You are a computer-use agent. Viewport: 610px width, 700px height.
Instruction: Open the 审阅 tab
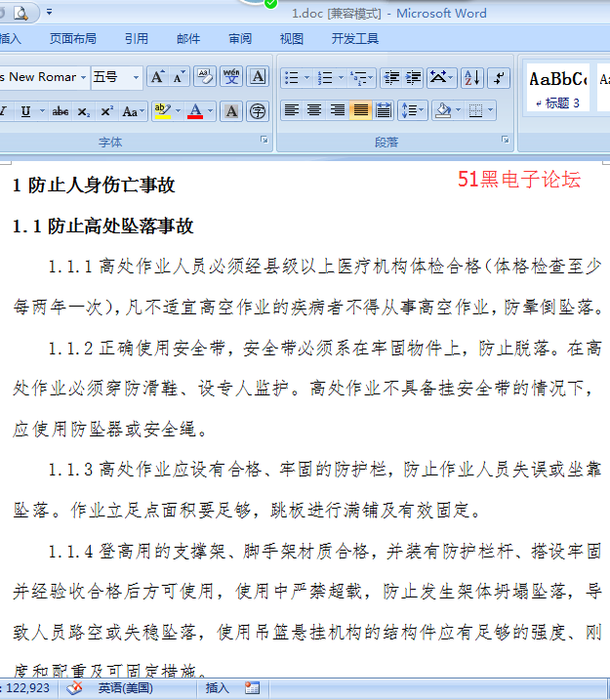click(240, 39)
